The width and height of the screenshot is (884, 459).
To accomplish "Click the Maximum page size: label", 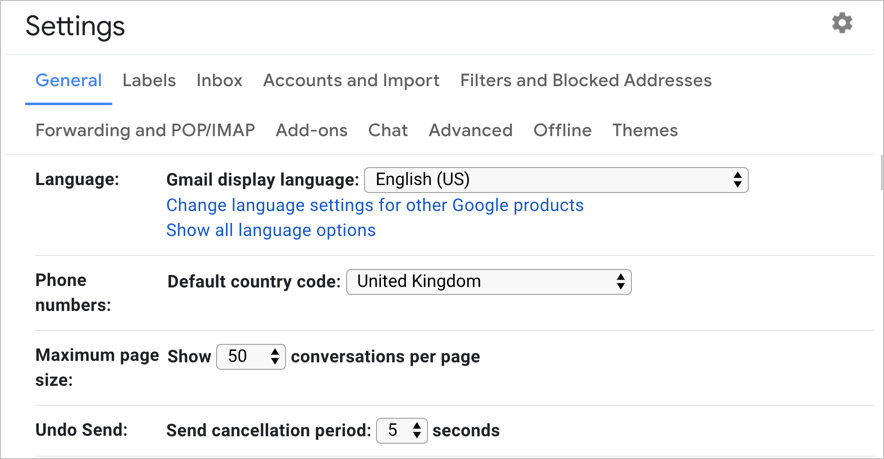I will point(97,367).
